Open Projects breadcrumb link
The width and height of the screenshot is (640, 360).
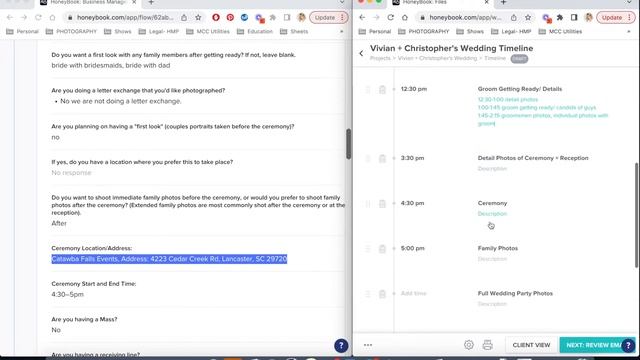(x=380, y=58)
